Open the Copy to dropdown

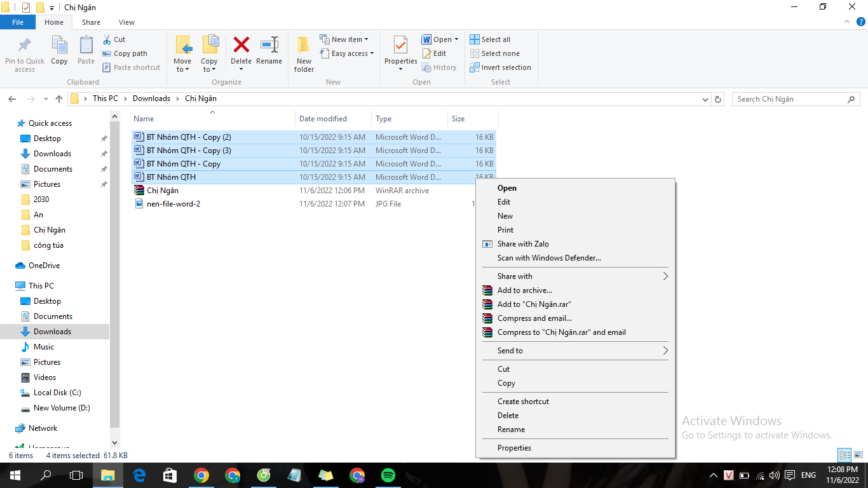point(209,53)
